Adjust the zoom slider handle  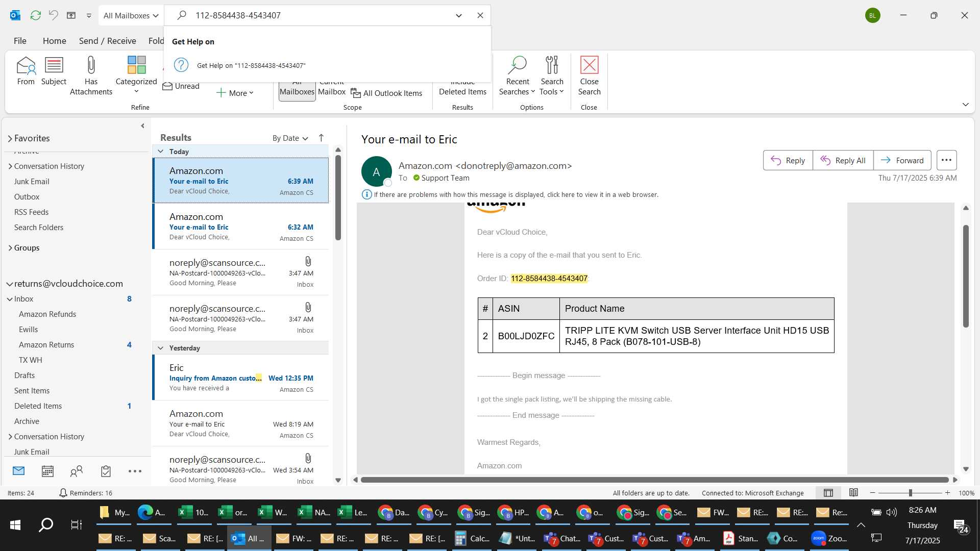coord(910,493)
